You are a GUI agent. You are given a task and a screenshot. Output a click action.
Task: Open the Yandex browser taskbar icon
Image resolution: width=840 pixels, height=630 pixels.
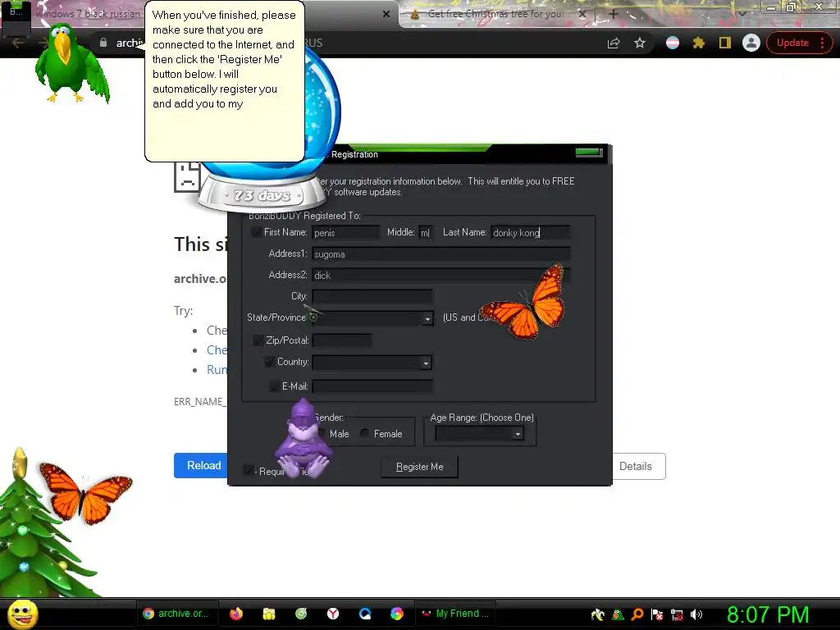coord(333,614)
